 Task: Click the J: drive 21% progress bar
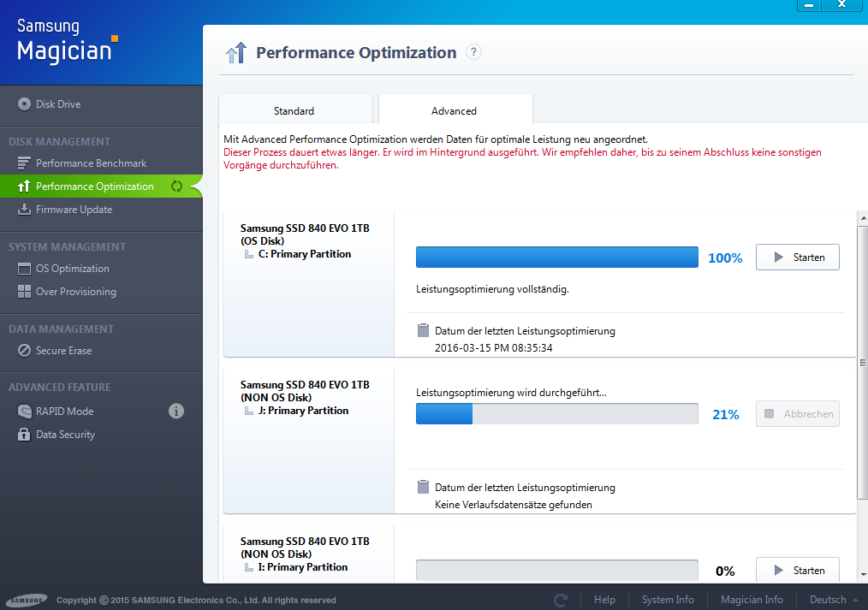point(556,414)
